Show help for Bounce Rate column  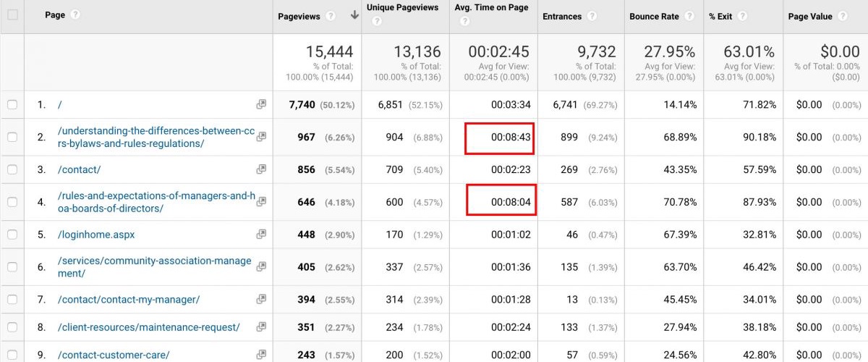pyautogui.click(x=689, y=16)
